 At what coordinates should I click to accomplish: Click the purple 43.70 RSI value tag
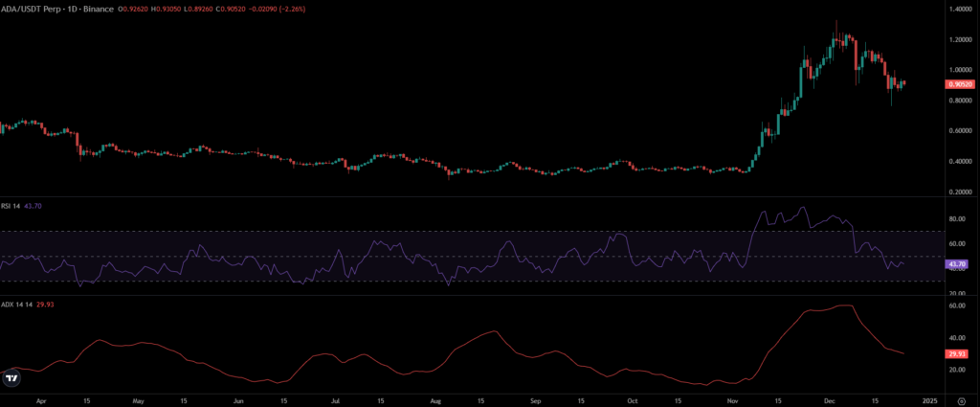(x=957, y=264)
